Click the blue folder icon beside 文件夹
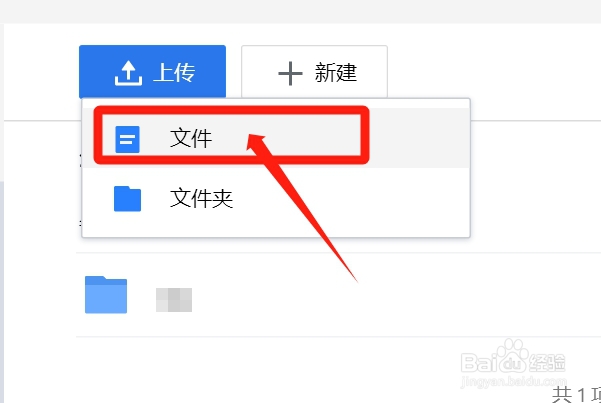 click(x=128, y=199)
